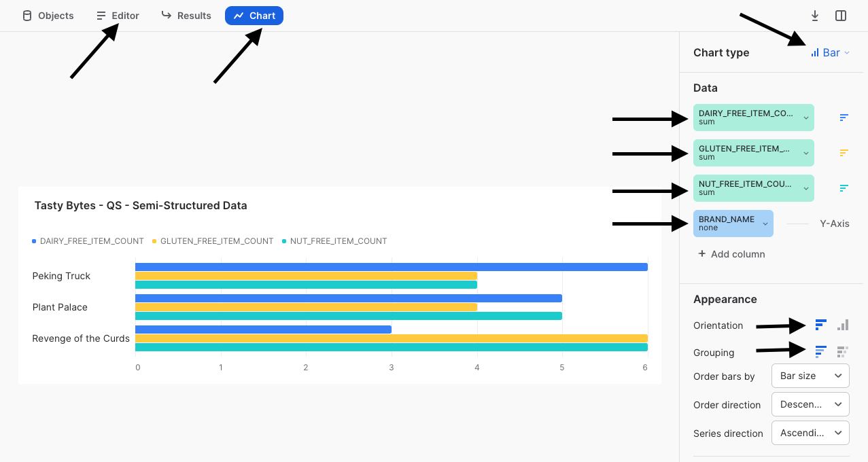Switch to the Results tab
The height and width of the screenshot is (462, 868).
pos(186,15)
